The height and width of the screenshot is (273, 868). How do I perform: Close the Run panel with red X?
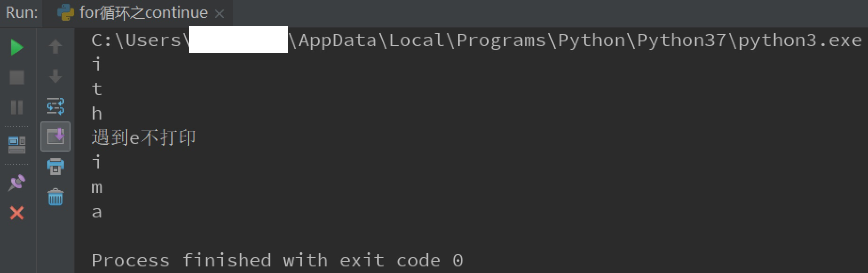pos(17,213)
